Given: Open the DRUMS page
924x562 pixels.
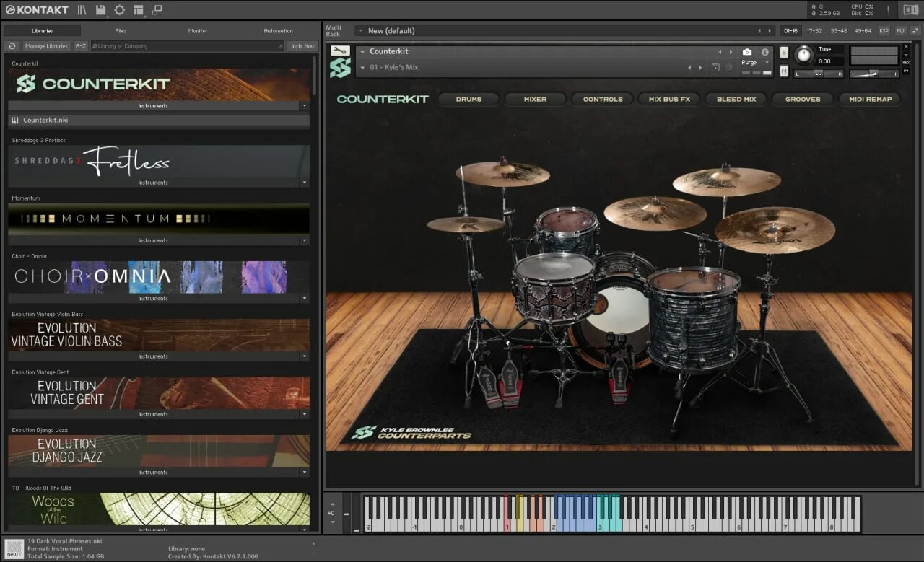Looking at the screenshot, I should click(468, 100).
